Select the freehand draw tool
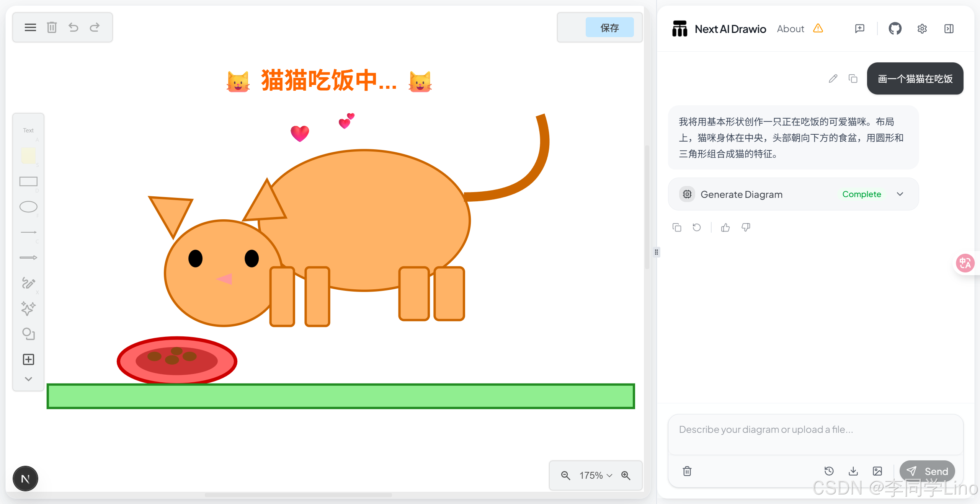The height and width of the screenshot is (504, 980). [x=28, y=283]
